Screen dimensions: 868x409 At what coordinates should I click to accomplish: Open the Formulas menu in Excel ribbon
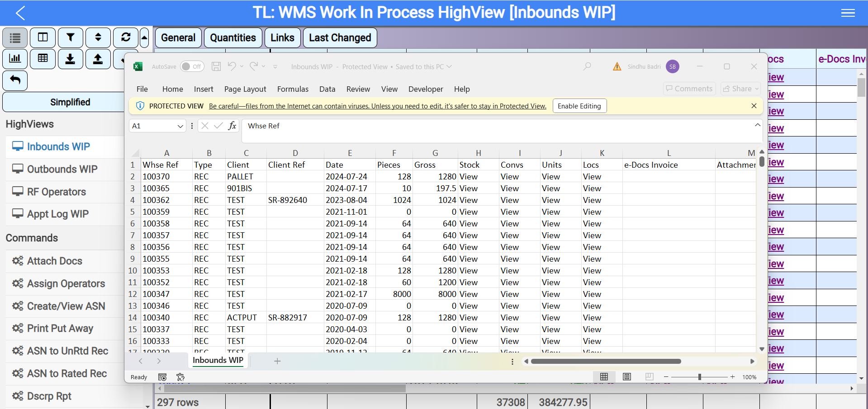[293, 89]
